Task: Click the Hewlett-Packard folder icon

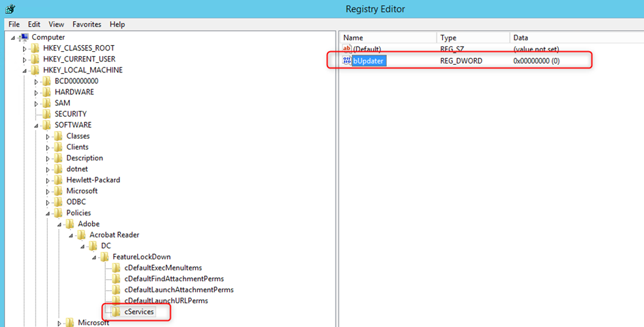Action: (x=58, y=180)
